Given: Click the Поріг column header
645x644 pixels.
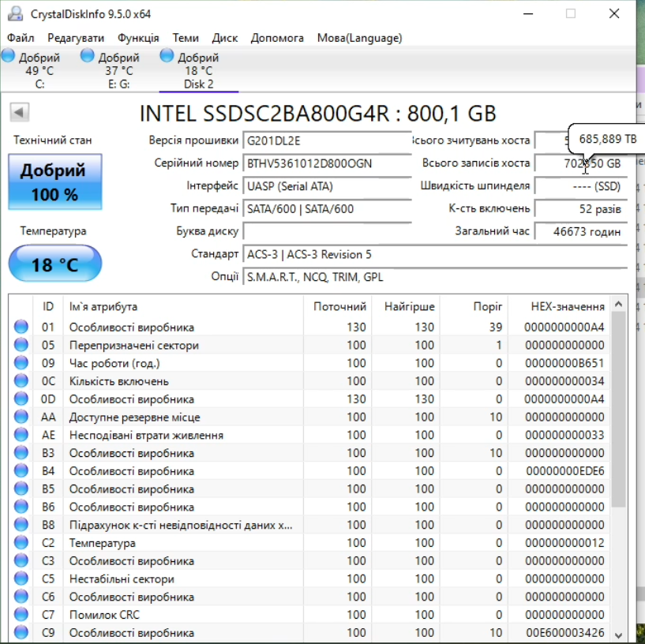Looking at the screenshot, I should 474,306.
